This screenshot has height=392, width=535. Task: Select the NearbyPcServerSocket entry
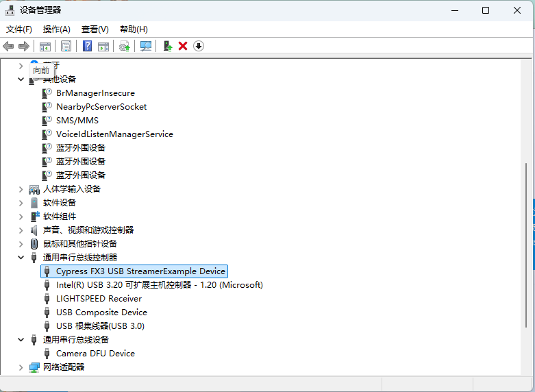(x=101, y=106)
